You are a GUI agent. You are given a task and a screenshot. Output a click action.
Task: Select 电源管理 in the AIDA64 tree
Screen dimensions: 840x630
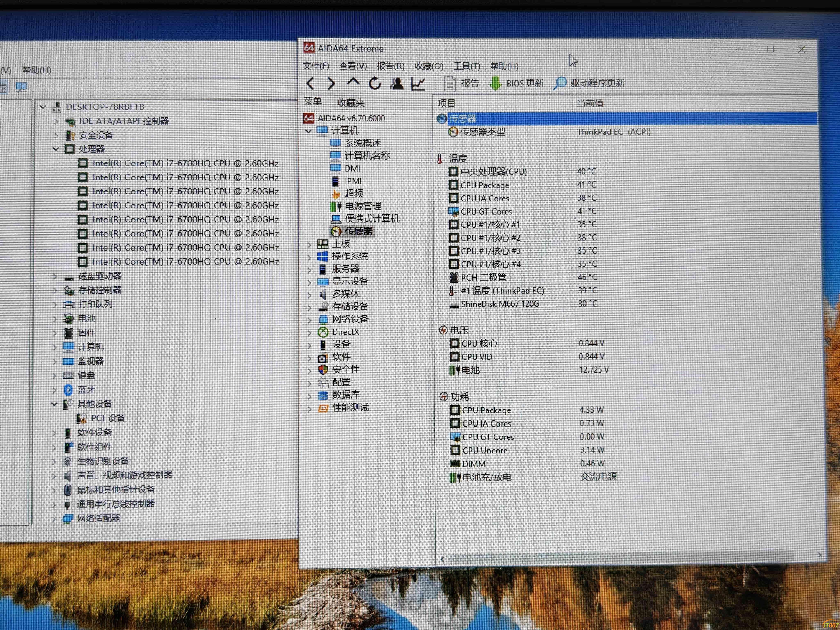356,206
